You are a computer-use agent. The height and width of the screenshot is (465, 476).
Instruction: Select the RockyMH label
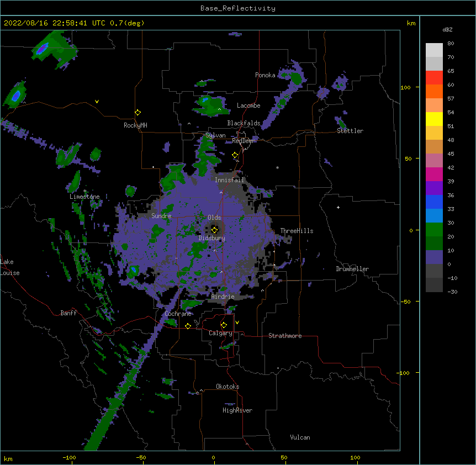click(135, 125)
